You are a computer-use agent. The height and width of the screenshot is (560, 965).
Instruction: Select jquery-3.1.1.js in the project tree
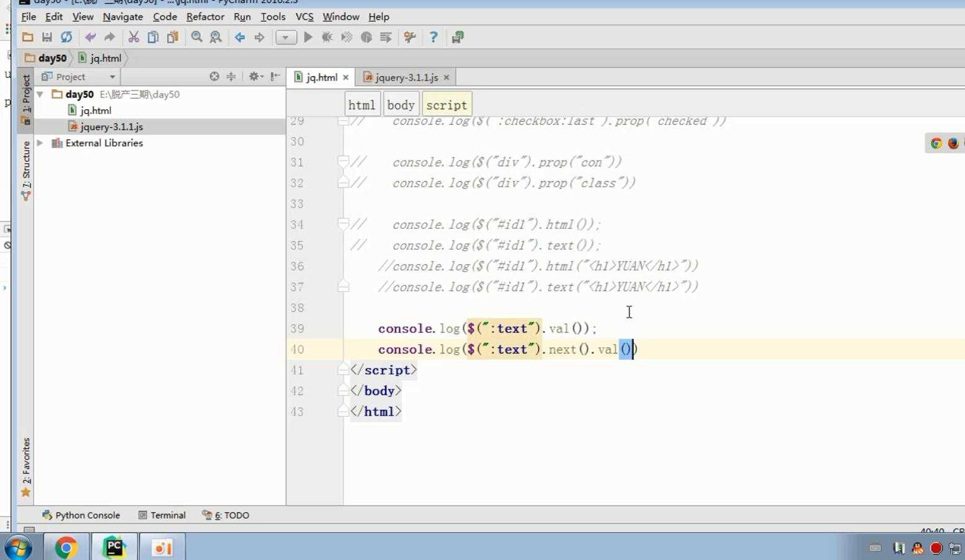pyautogui.click(x=112, y=127)
